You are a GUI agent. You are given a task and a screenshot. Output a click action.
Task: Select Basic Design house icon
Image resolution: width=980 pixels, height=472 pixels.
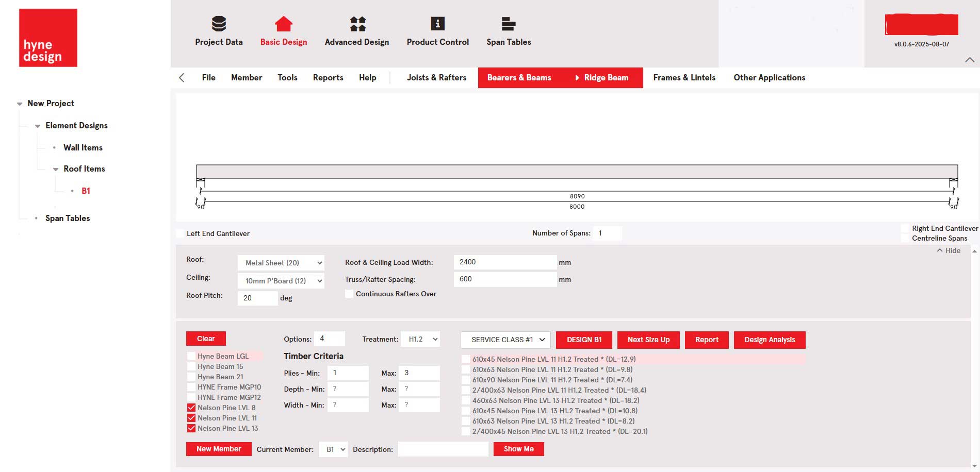(x=283, y=24)
